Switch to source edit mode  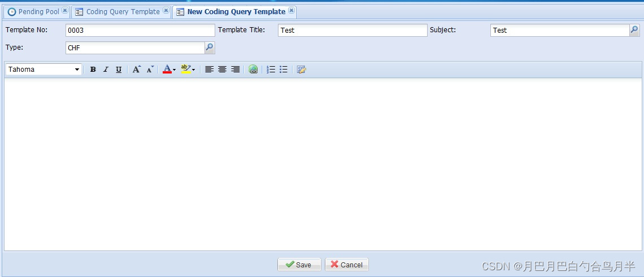click(302, 70)
